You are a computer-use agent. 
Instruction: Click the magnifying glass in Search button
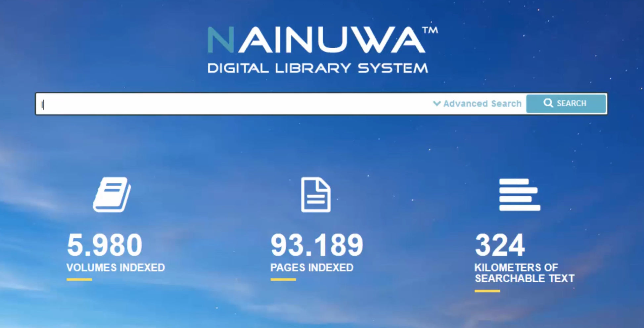tap(548, 103)
